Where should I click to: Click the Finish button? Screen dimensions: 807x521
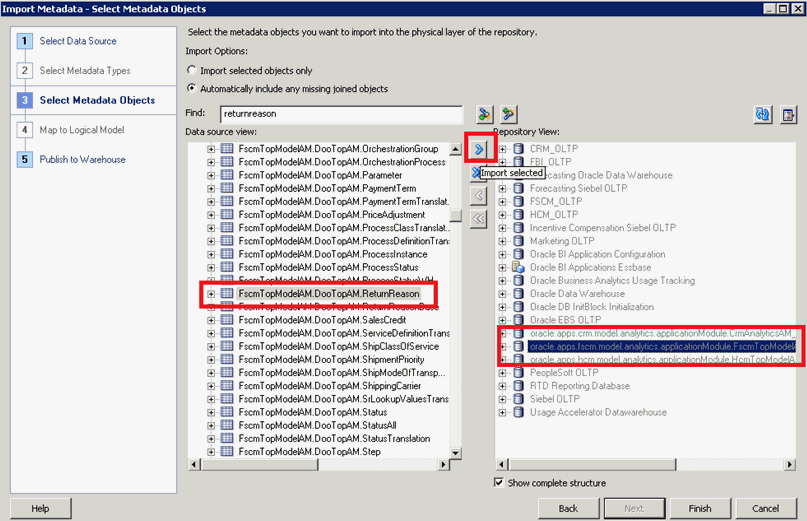[x=700, y=508]
